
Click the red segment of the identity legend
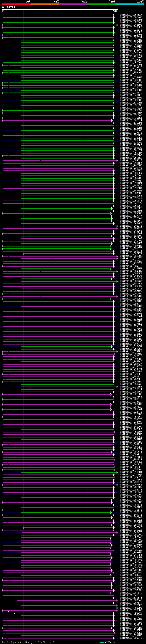pos(16,4)
